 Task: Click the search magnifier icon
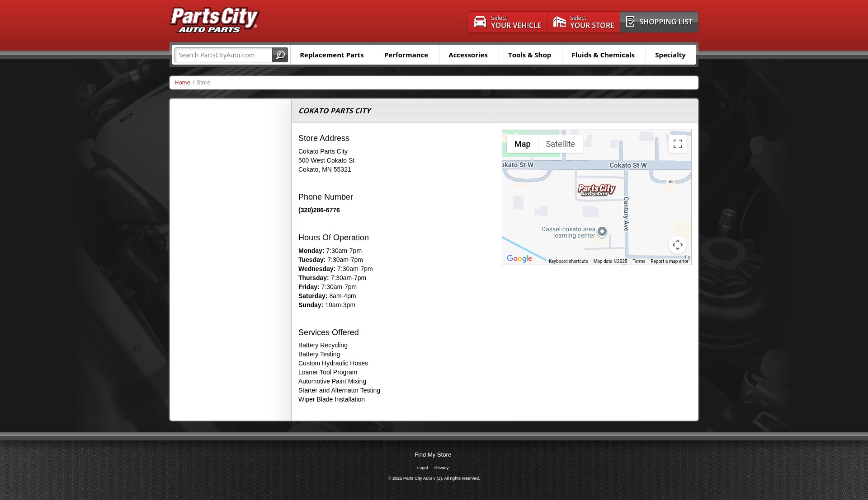pos(280,55)
